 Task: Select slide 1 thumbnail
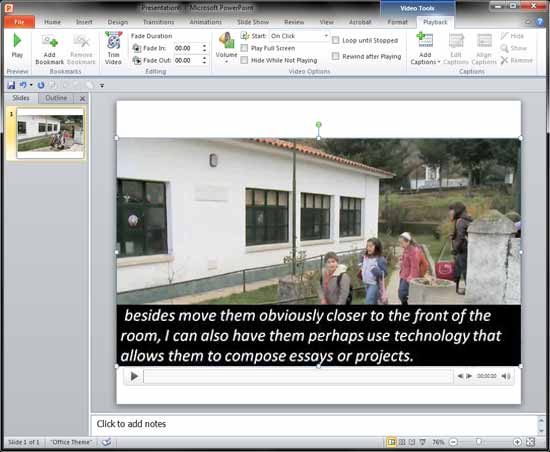coord(50,133)
